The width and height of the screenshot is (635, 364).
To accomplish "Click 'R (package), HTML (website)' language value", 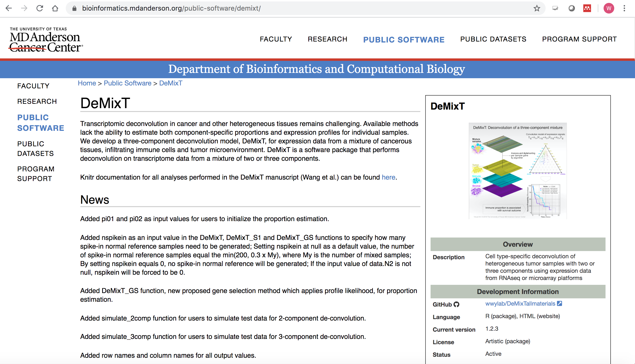I will pyautogui.click(x=522, y=316).
